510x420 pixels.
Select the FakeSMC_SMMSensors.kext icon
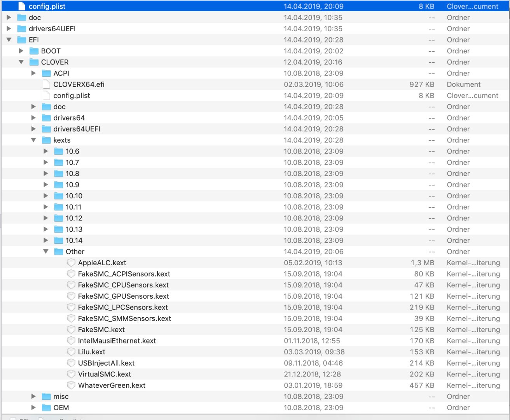(x=71, y=318)
